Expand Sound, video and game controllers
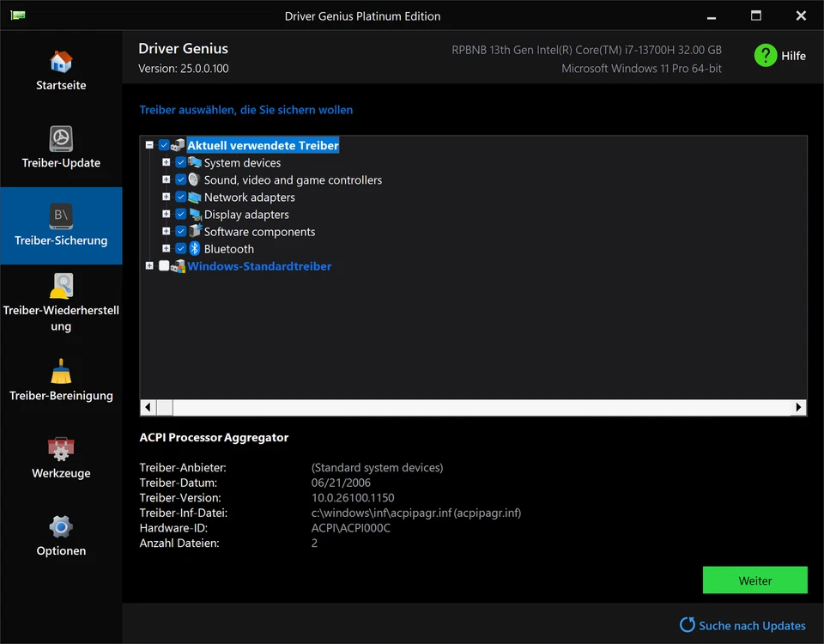Viewport: 824px width, 644px height. click(x=166, y=179)
